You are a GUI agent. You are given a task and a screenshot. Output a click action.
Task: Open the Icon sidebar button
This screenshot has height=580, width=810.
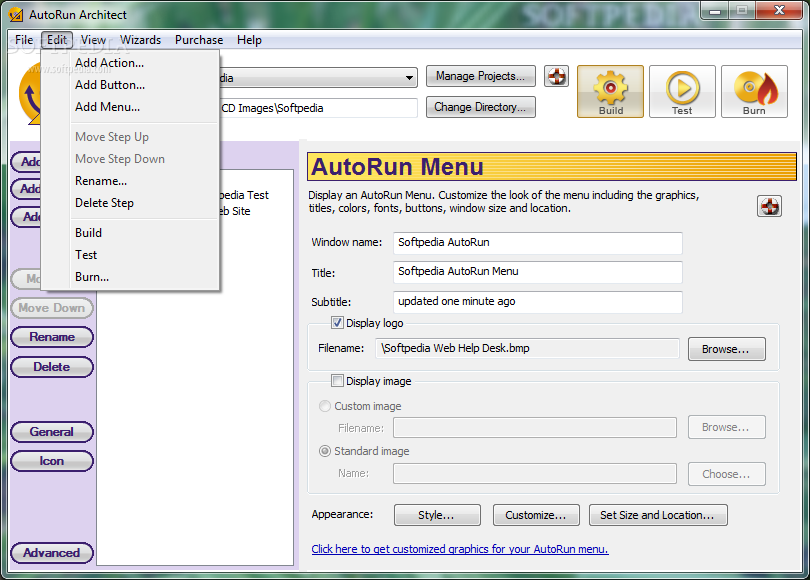tap(52, 461)
